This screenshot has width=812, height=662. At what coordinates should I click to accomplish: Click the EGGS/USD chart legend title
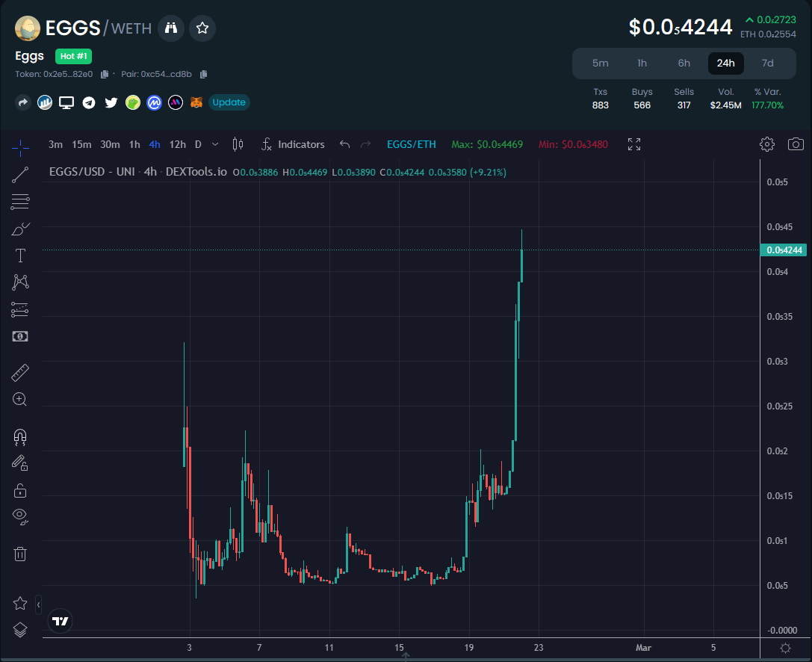point(137,171)
